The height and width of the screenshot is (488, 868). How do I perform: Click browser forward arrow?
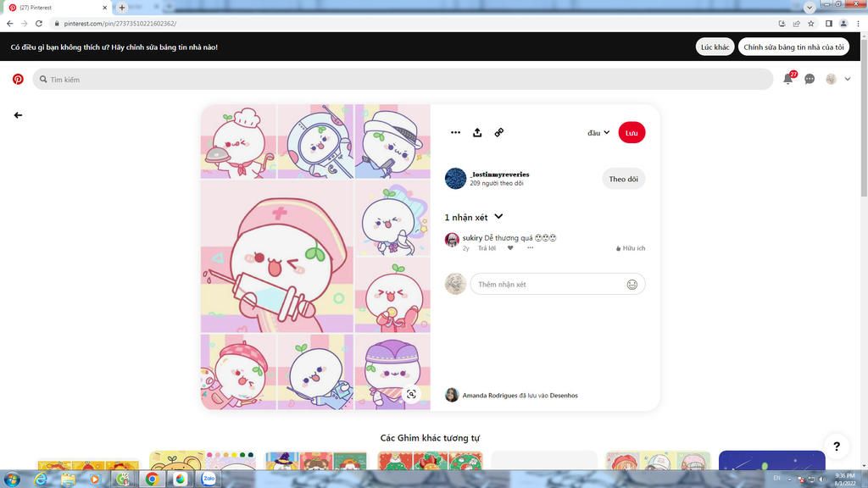[x=25, y=23]
